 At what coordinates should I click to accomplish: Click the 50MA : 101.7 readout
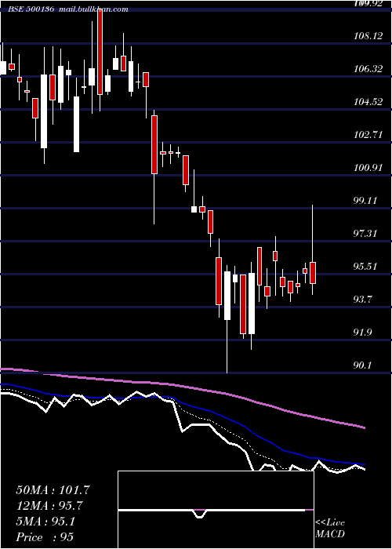(x=53, y=490)
